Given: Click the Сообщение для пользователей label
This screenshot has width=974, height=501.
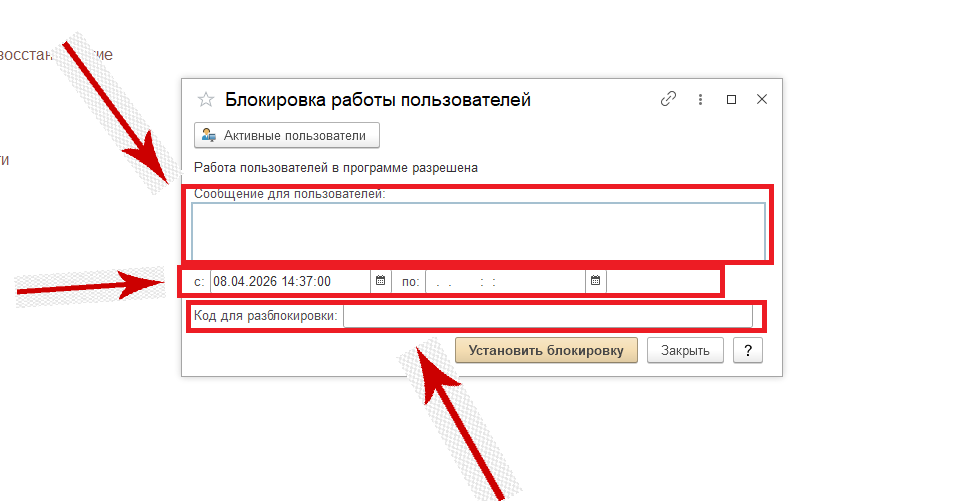Looking at the screenshot, I should pos(290,194).
